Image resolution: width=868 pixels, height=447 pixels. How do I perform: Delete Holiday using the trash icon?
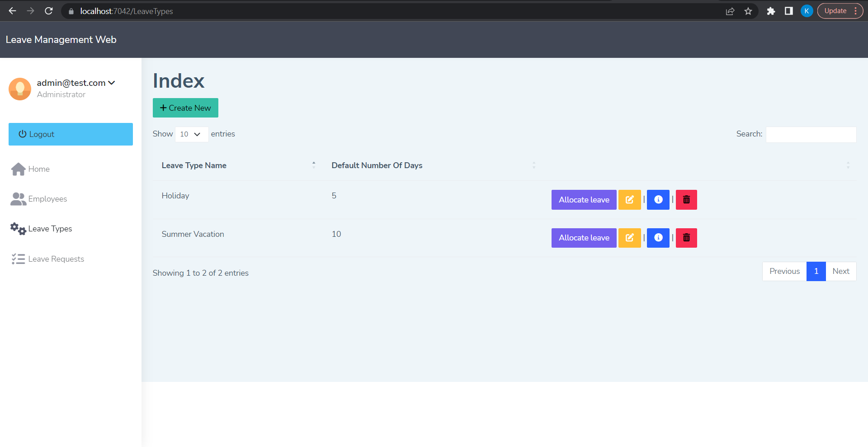[x=686, y=199]
